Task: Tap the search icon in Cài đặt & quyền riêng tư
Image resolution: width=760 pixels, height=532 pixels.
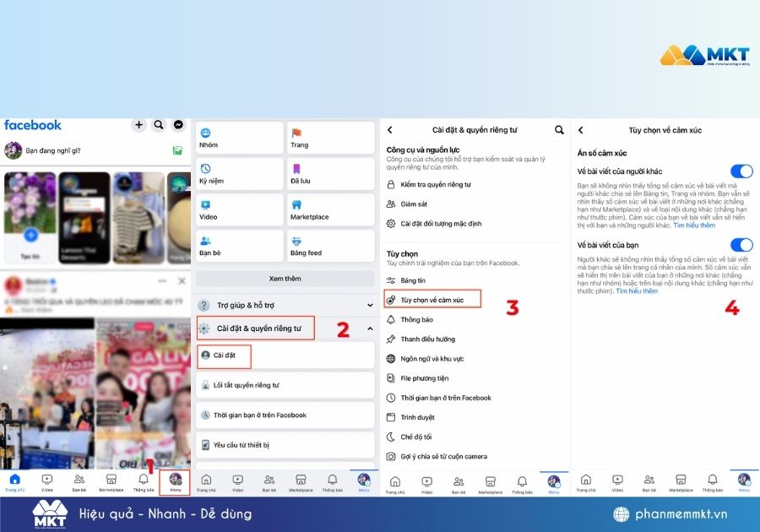Action: pyautogui.click(x=559, y=130)
